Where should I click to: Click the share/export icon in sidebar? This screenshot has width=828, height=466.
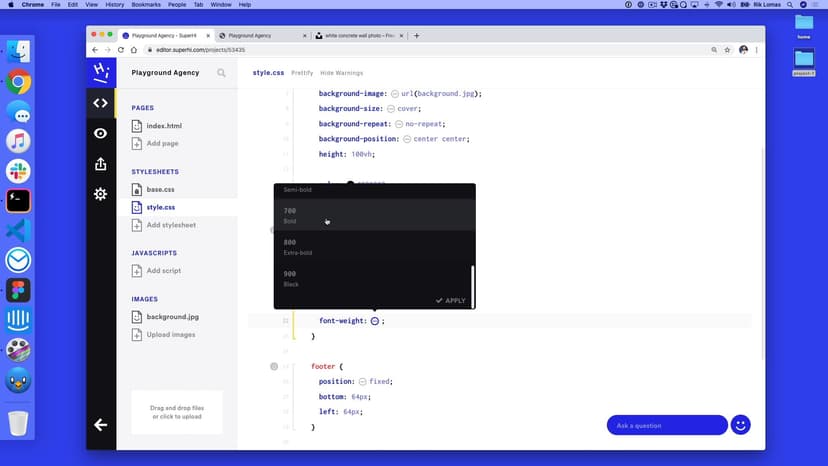tap(100, 164)
